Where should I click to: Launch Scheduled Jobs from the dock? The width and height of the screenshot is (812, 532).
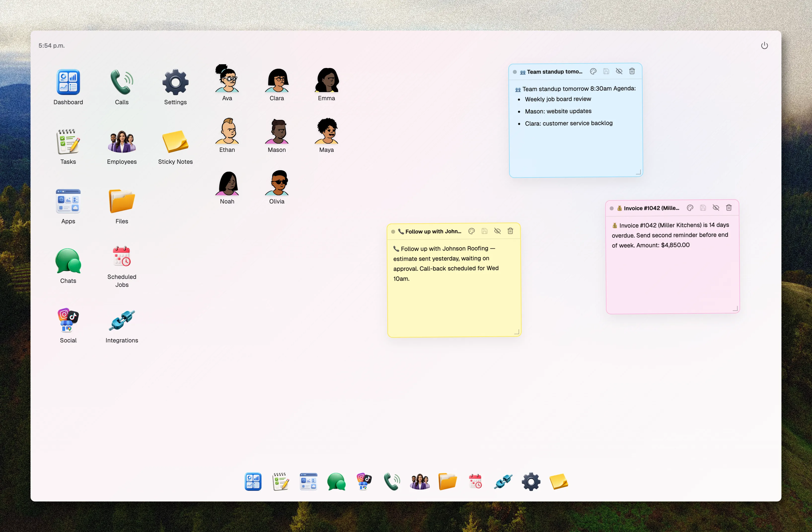point(475,482)
